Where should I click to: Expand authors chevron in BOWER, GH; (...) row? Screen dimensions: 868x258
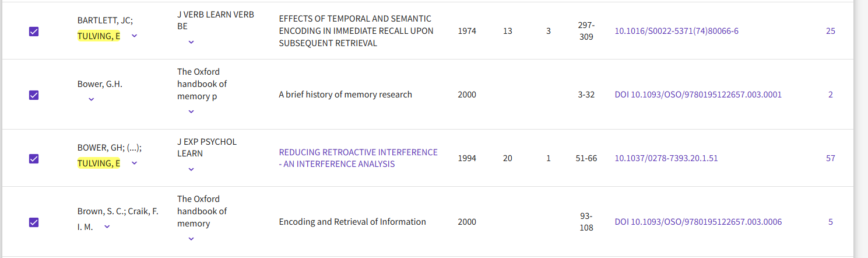click(x=135, y=163)
